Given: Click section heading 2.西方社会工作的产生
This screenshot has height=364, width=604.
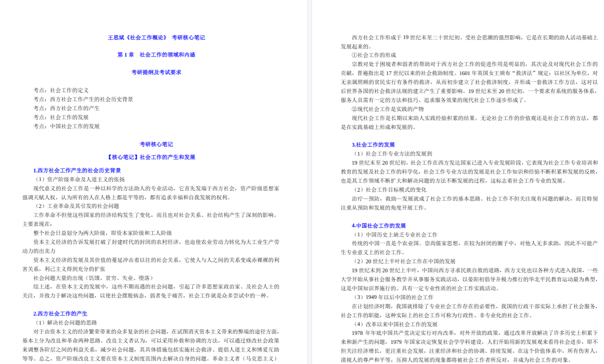Looking at the screenshot, I should point(60,314).
